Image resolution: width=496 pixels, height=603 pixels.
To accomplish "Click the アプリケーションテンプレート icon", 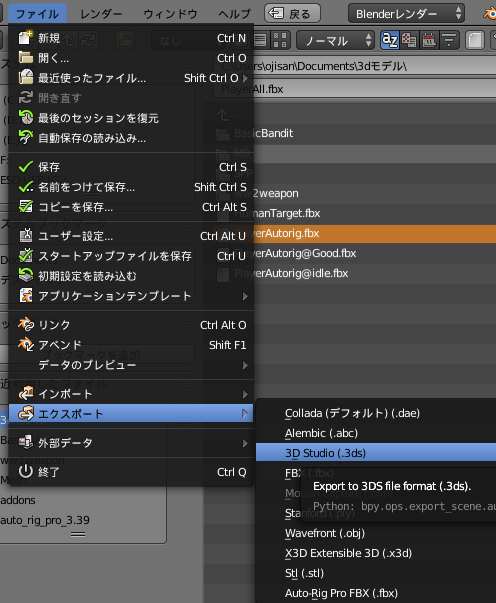I will (x=26, y=295).
